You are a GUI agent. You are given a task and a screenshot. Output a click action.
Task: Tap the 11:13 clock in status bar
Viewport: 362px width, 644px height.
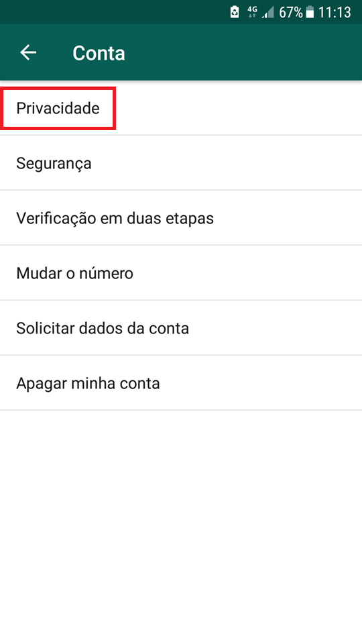335,13
